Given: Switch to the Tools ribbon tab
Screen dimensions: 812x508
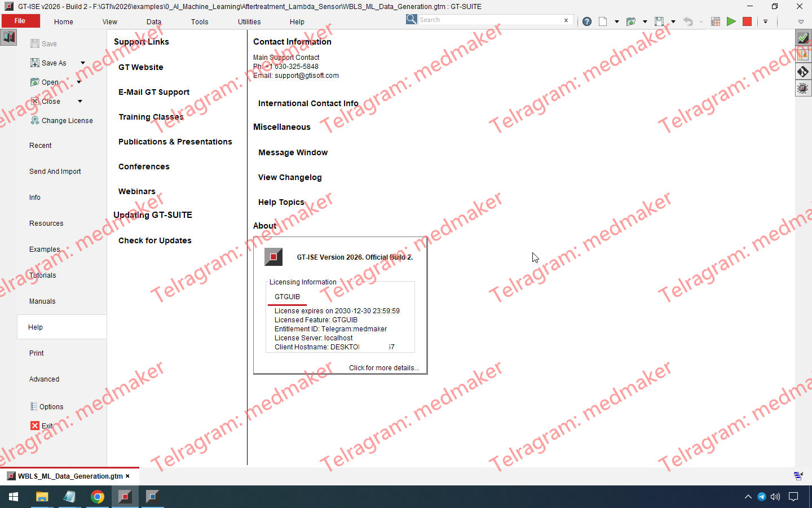Looking at the screenshot, I should click(x=200, y=21).
